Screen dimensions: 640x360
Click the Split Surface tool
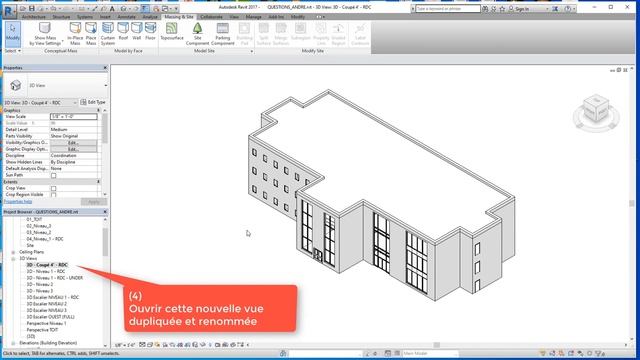tap(264, 34)
